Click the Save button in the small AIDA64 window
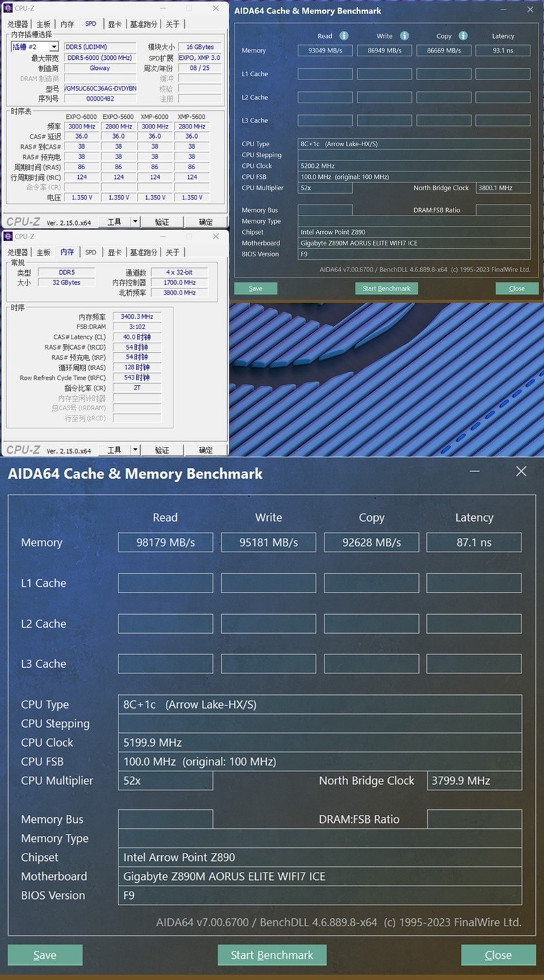Screen dimensions: 544x980 (x=255, y=288)
